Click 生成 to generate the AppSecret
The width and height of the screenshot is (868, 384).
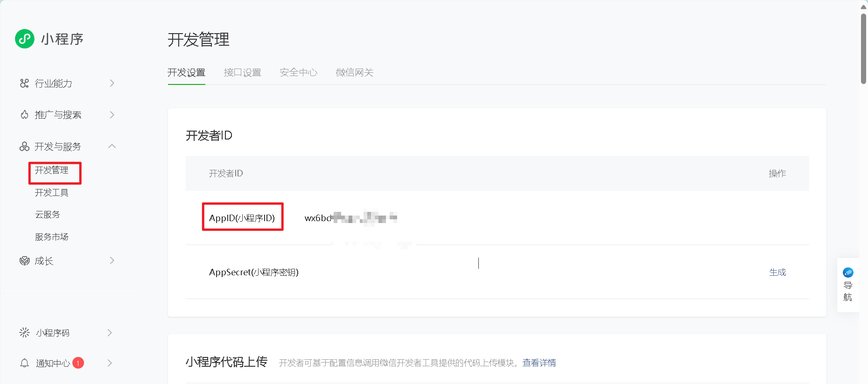(777, 272)
